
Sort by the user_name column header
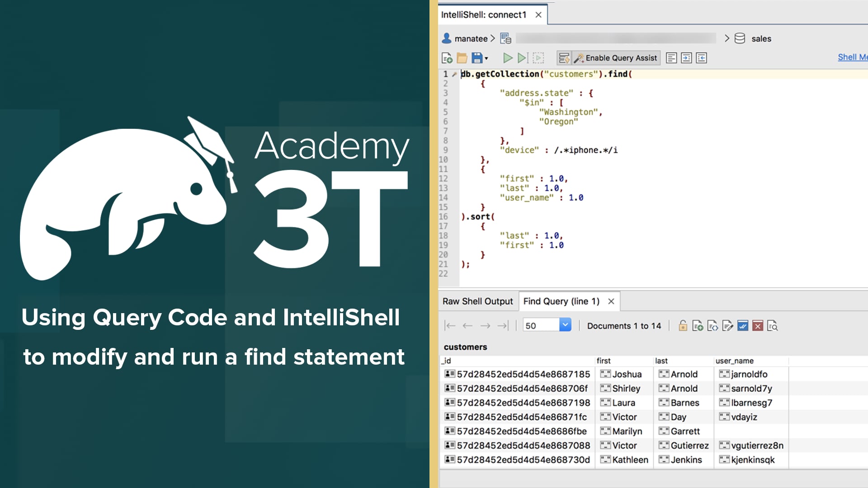point(751,361)
